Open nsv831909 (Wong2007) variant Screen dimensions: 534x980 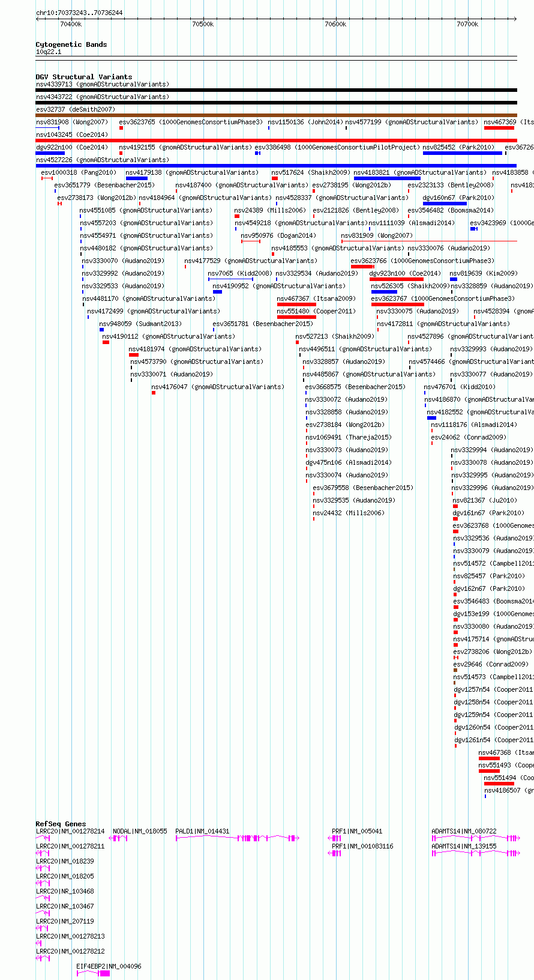tap(377, 235)
